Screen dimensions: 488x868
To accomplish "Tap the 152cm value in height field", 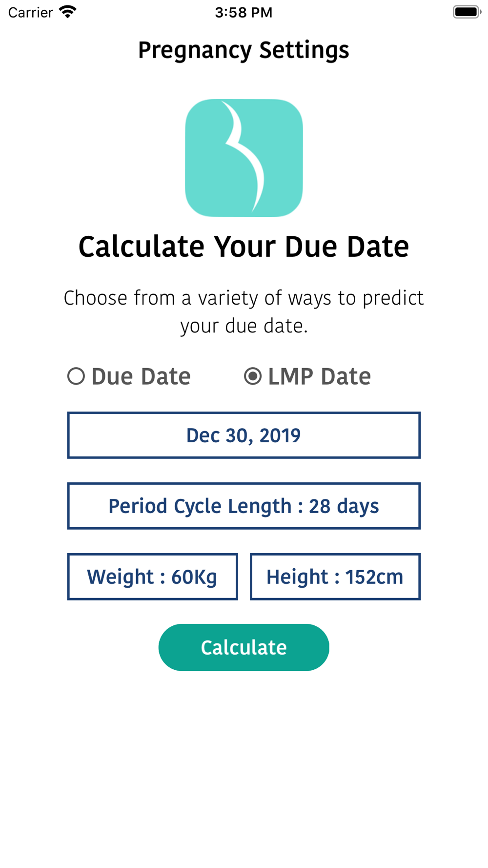I will pyautogui.click(x=374, y=577).
